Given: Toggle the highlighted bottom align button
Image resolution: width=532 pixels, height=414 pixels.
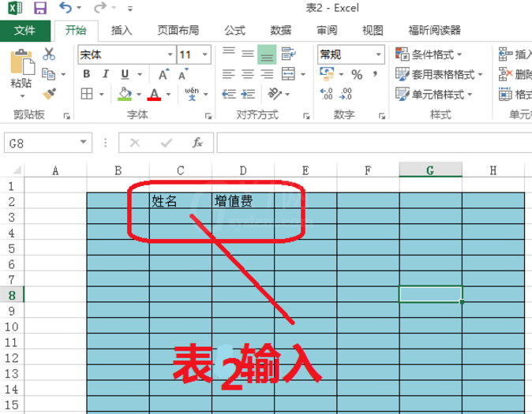Looking at the screenshot, I should pyautogui.click(x=267, y=54).
